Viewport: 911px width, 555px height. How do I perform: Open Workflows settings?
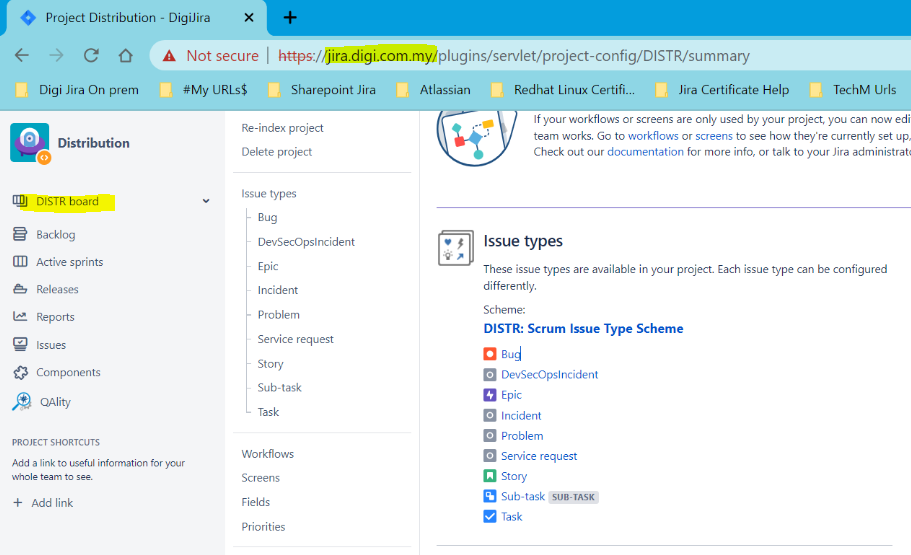268,454
